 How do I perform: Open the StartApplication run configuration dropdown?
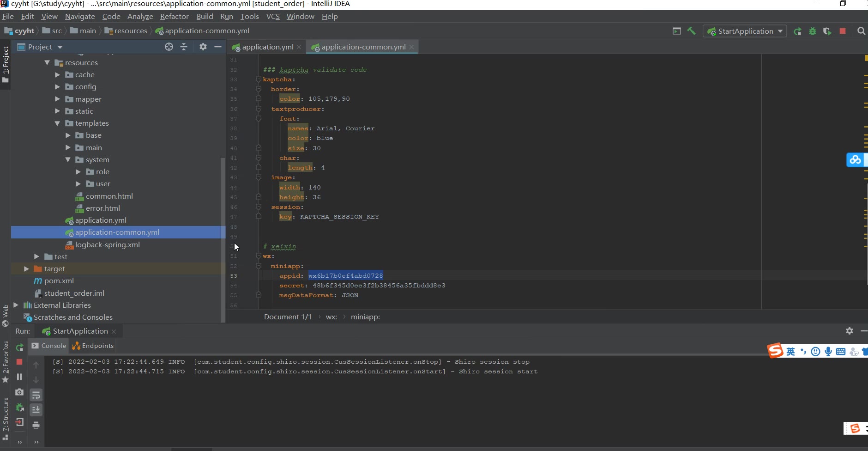point(745,31)
